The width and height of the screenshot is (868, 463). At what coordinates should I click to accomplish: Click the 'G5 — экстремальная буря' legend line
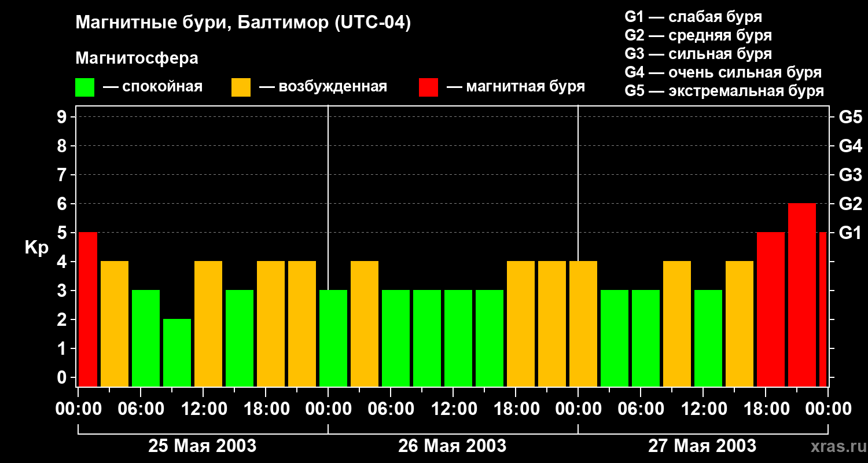[x=724, y=91]
